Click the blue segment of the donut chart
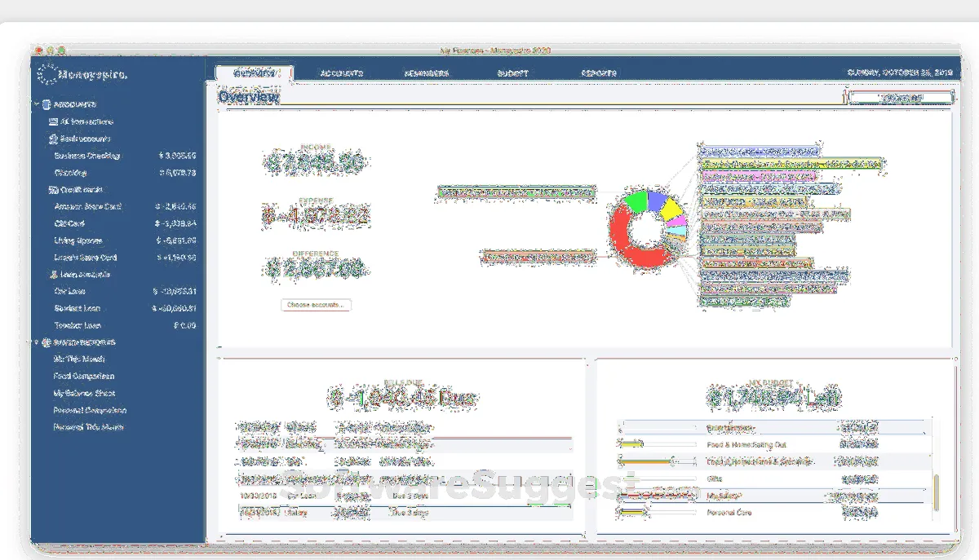979x560 pixels. [657, 200]
